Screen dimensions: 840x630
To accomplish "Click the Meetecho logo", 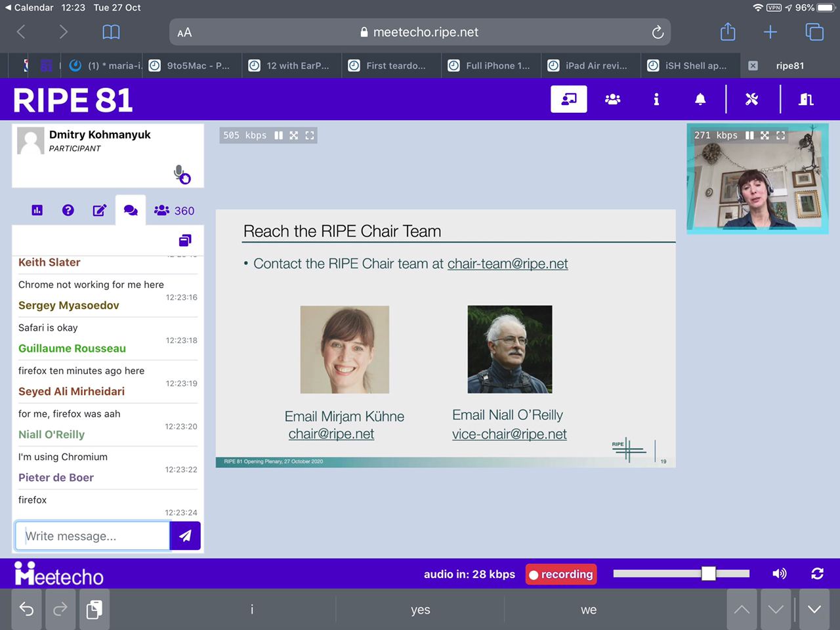I will (59, 574).
